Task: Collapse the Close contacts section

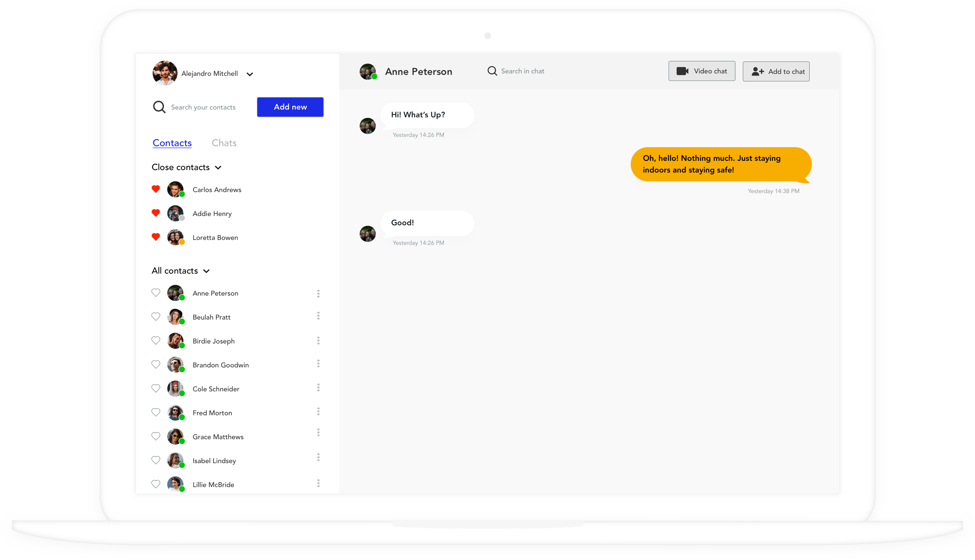Action: click(218, 168)
